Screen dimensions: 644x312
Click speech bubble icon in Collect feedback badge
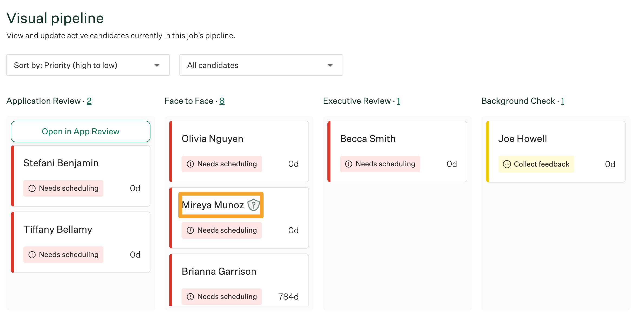tap(507, 164)
